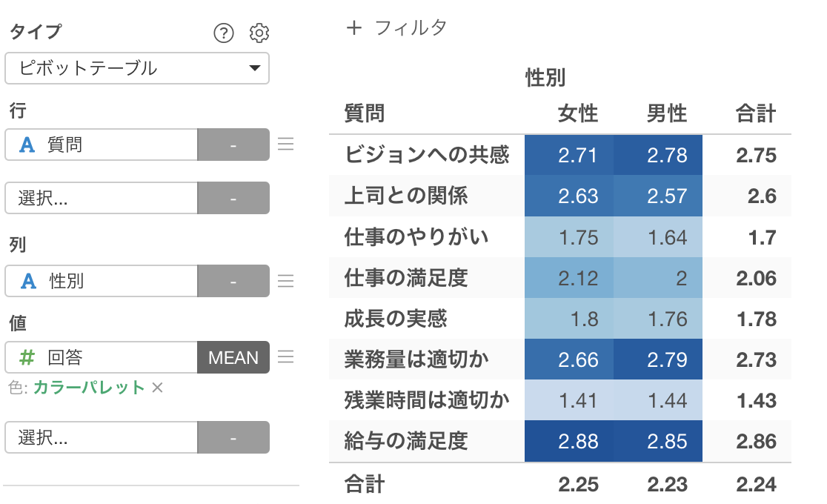Click the 男性 column header
The width and height of the screenshot is (827, 504).
(667, 113)
